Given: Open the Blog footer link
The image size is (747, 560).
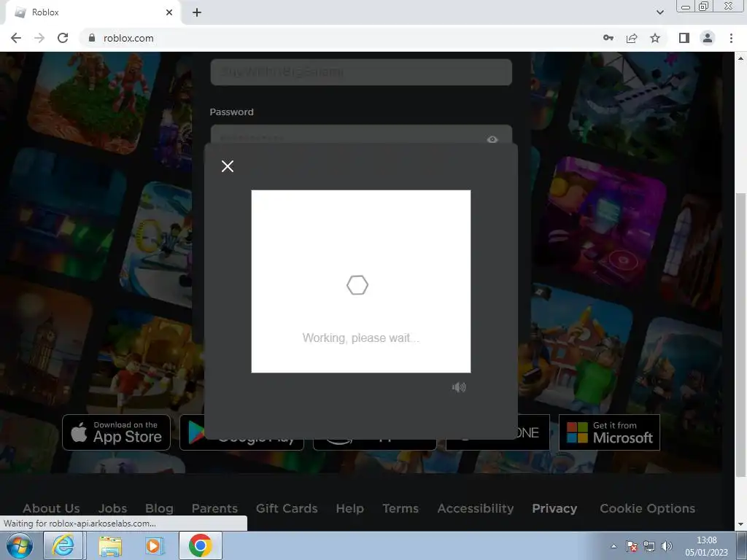Looking at the screenshot, I should coord(159,508).
